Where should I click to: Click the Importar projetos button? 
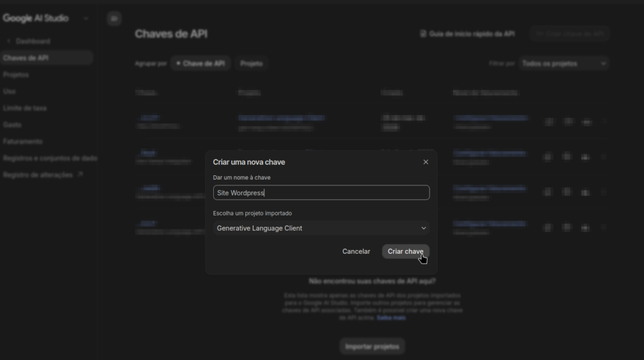372,346
